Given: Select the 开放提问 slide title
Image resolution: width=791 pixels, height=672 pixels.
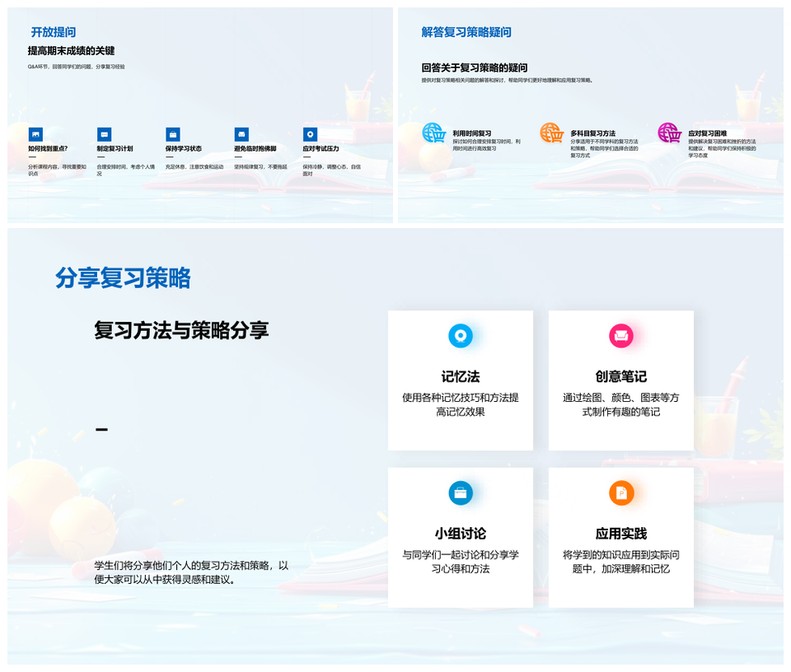Looking at the screenshot, I should click(54, 32).
